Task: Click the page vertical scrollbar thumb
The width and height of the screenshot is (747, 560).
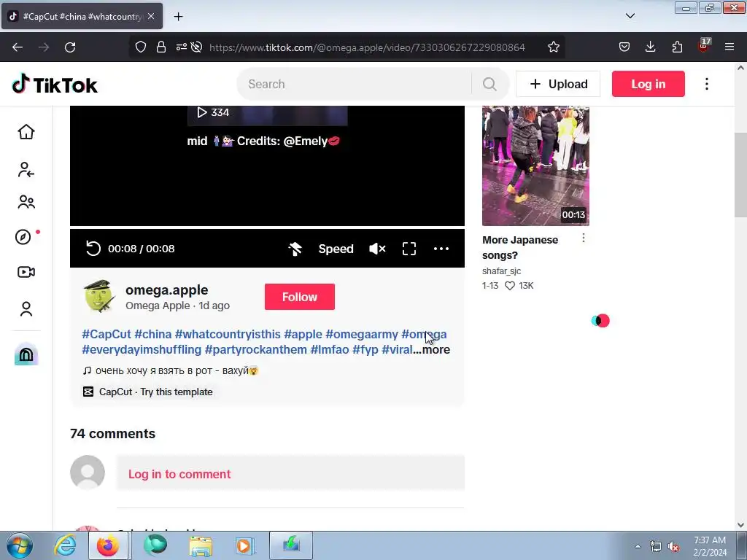Action: click(740, 174)
